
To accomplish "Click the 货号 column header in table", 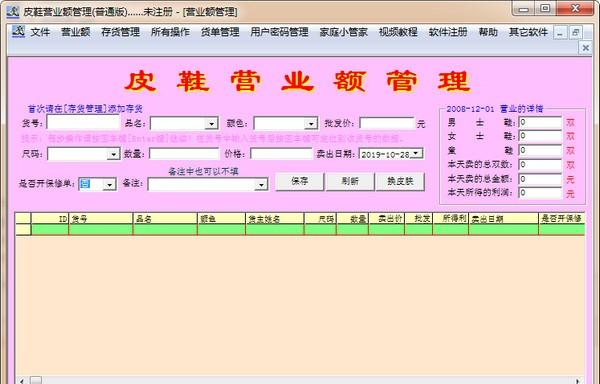I will 101,218.
